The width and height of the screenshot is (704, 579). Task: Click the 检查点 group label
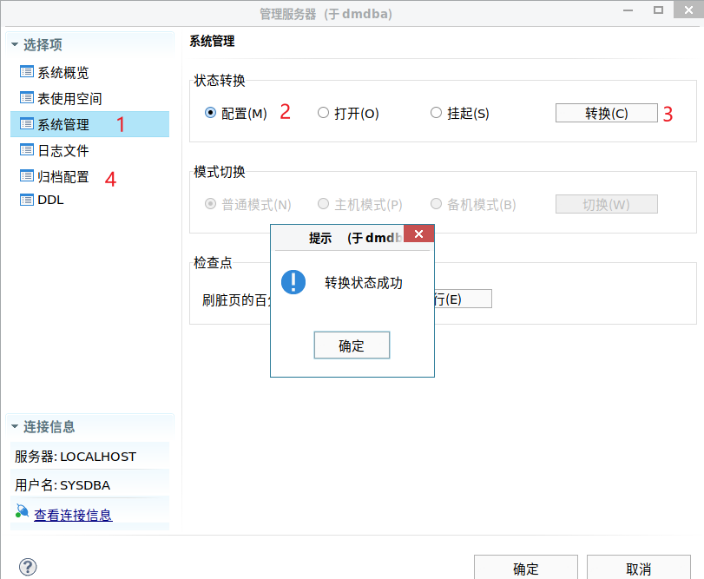213,263
